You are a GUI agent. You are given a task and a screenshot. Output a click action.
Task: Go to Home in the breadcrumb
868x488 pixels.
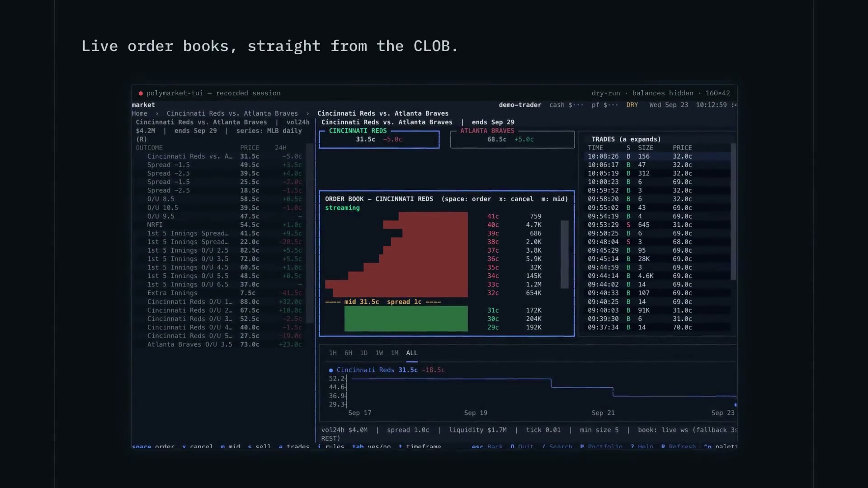click(x=140, y=113)
